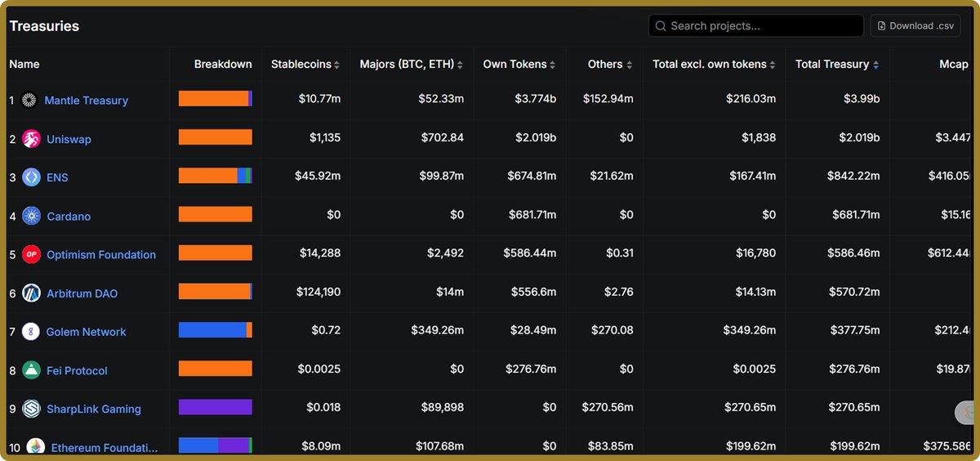Click the Uniswap pink unicorn icon
Viewport: 980px width, 461px height.
pos(31,139)
